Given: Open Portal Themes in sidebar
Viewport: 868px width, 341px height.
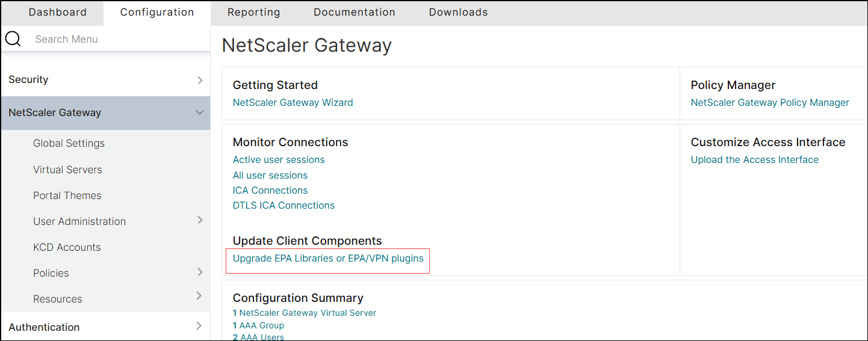Looking at the screenshot, I should (x=67, y=195).
